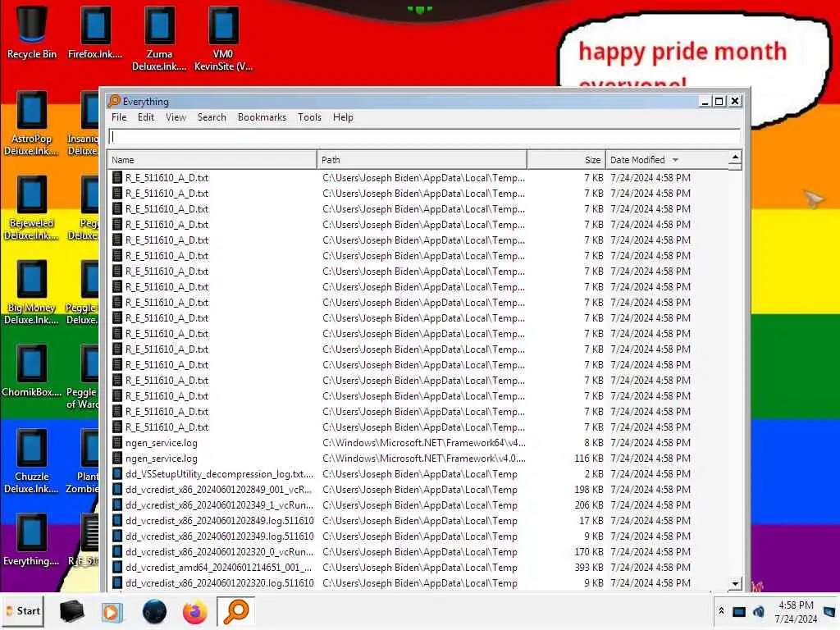Click the 17 KB size cell
This screenshot has width=840, height=630.
(591, 520)
